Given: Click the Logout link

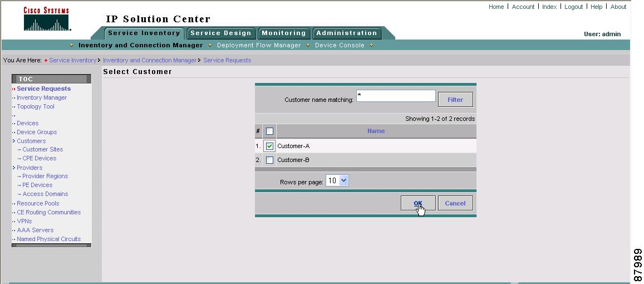Looking at the screenshot, I should [573, 7].
